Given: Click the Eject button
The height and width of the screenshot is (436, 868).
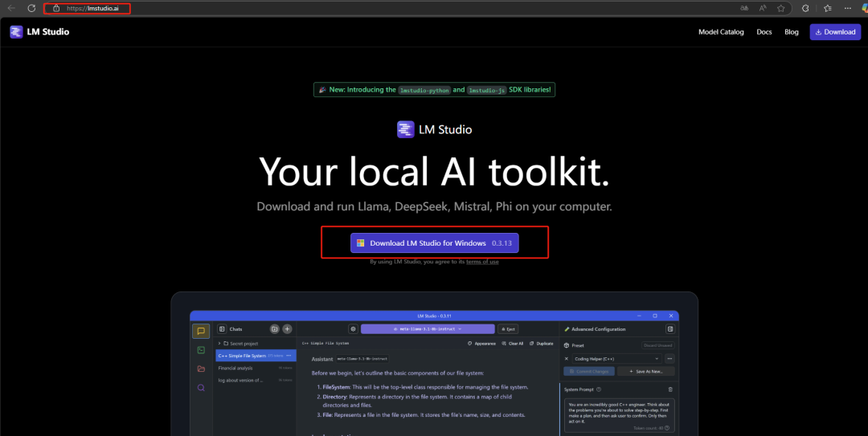Looking at the screenshot, I should [x=508, y=329].
